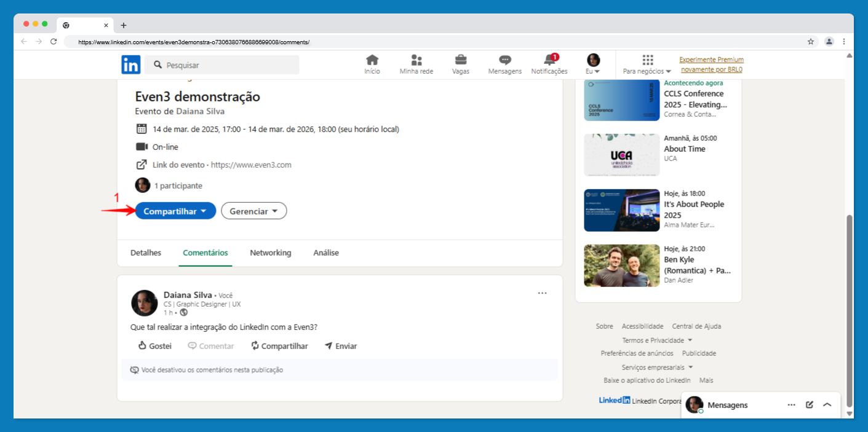Reload the page in browser
Viewport: 868px width, 432px height.
pos(54,42)
